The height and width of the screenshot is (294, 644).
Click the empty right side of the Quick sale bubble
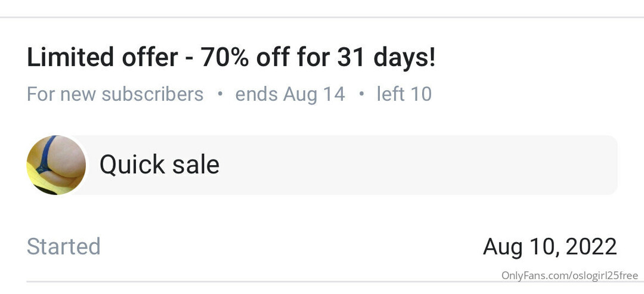(447, 165)
